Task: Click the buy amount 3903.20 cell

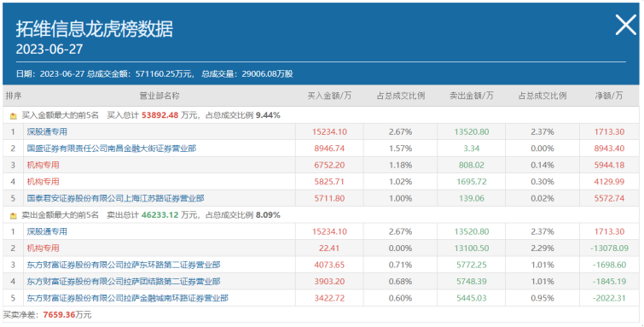Action: click(x=329, y=282)
